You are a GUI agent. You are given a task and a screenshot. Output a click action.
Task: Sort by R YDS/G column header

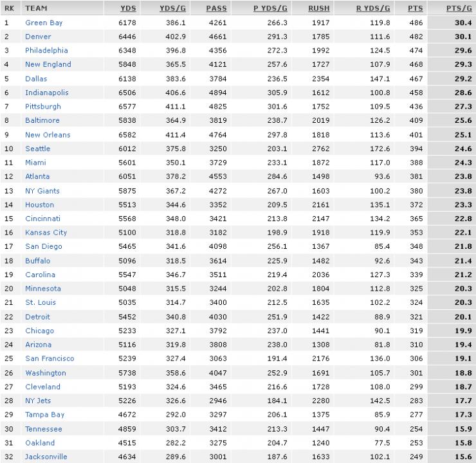(x=373, y=8)
